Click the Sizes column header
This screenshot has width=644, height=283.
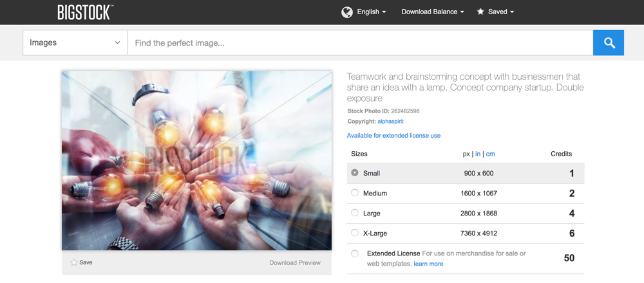coord(359,154)
